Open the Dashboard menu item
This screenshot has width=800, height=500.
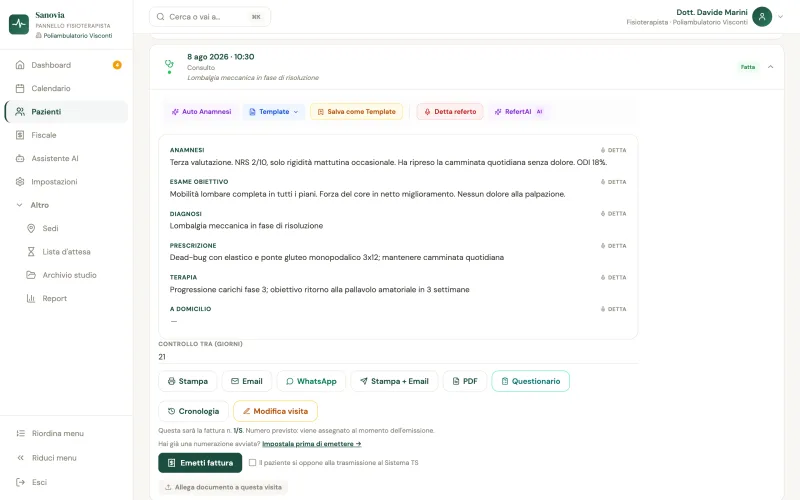tap(66, 65)
